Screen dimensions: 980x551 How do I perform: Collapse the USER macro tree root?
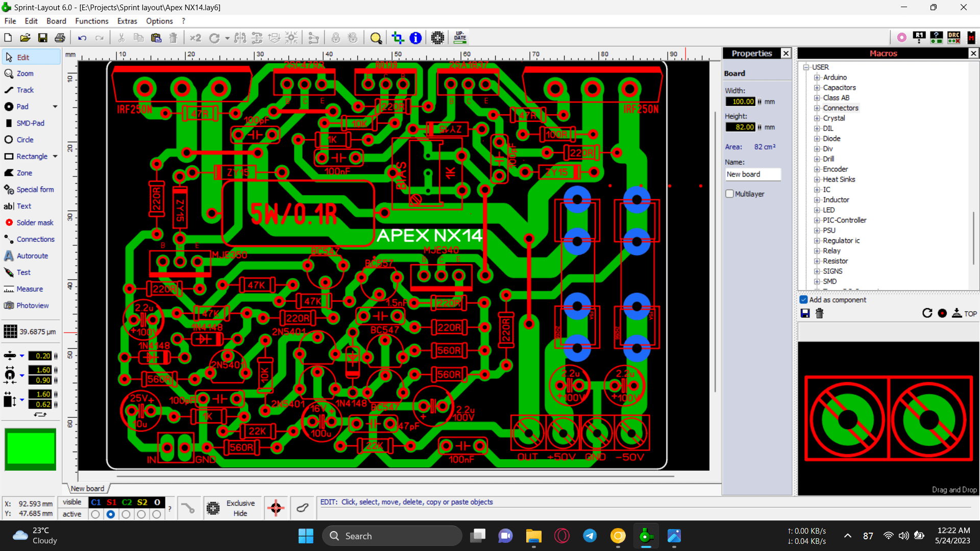(x=806, y=67)
